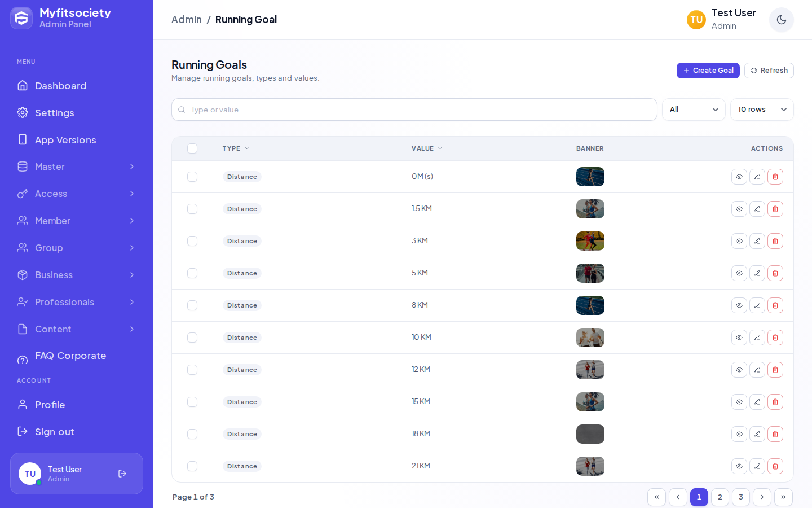
Task: Toggle dark mode with the moon icon
Action: coord(782,20)
